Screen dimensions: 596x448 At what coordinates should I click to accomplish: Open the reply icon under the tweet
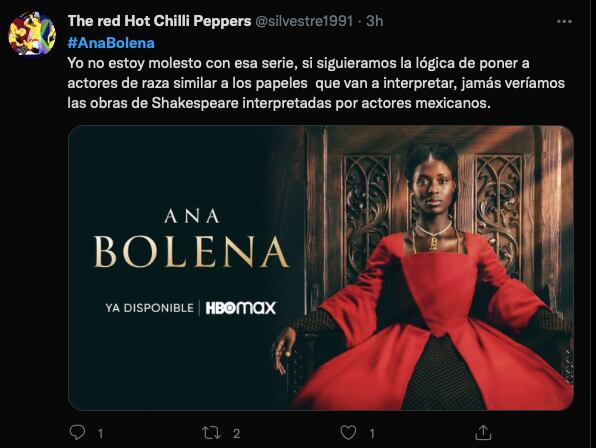pyautogui.click(x=77, y=432)
